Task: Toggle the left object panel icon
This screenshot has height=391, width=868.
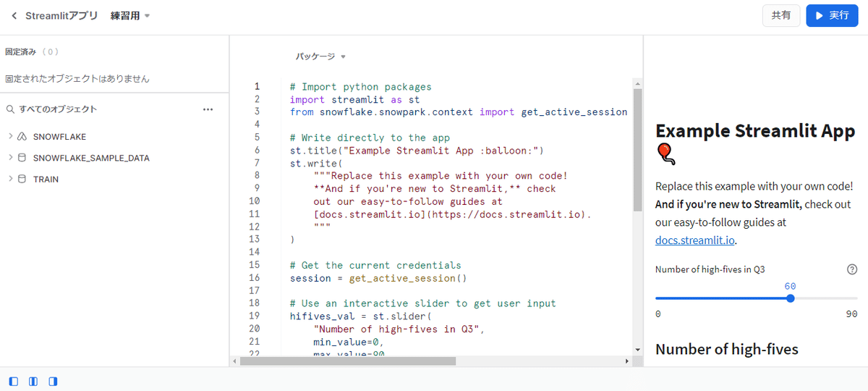Action: coord(14,382)
